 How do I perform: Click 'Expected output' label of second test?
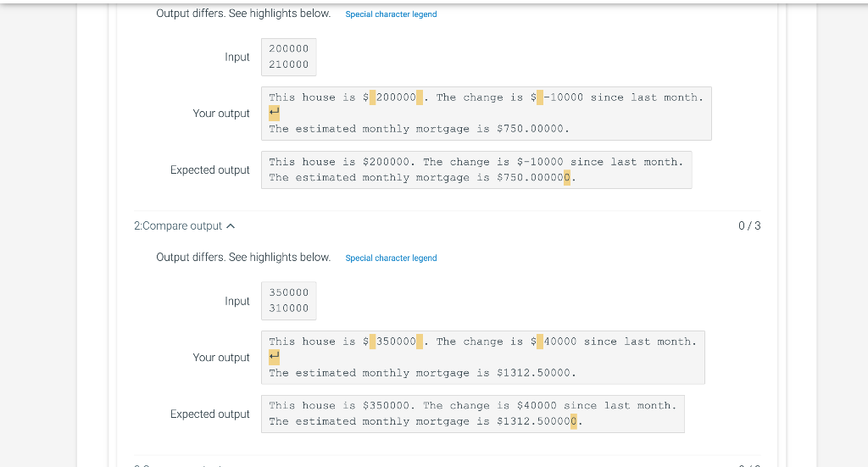click(x=210, y=414)
